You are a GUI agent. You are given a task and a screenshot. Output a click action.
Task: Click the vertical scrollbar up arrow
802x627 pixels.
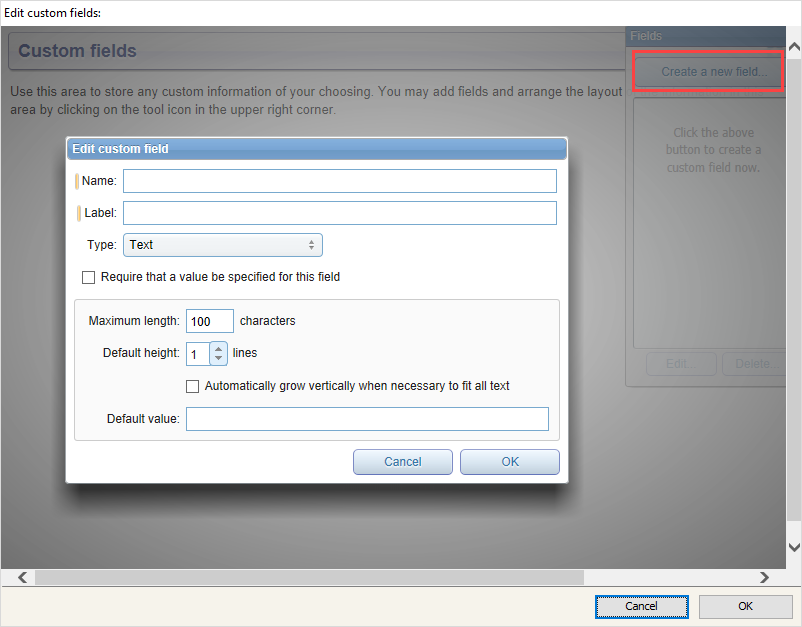pyautogui.click(x=794, y=47)
